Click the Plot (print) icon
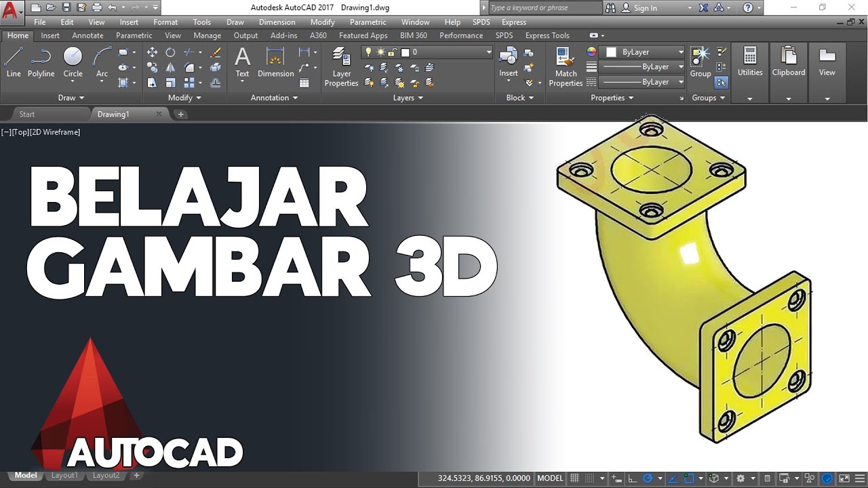 click(96, 7)
